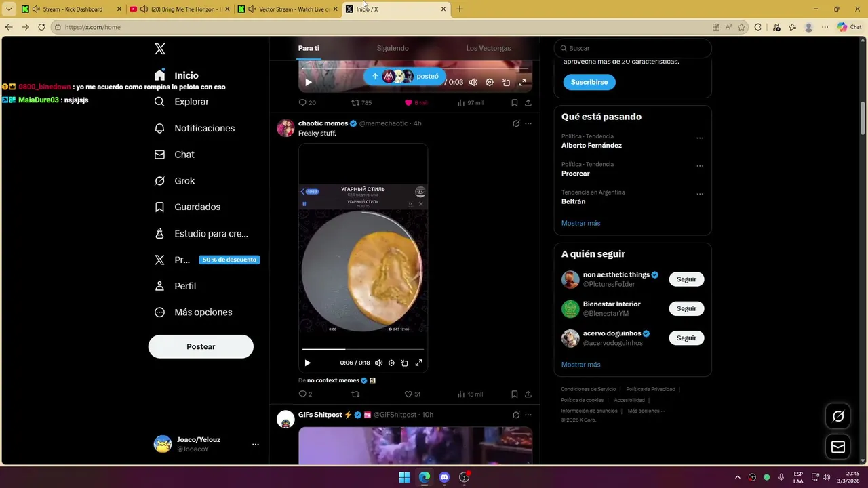
Task: Seek on the chaotic memes video progress bar
Action: point(363,349)
